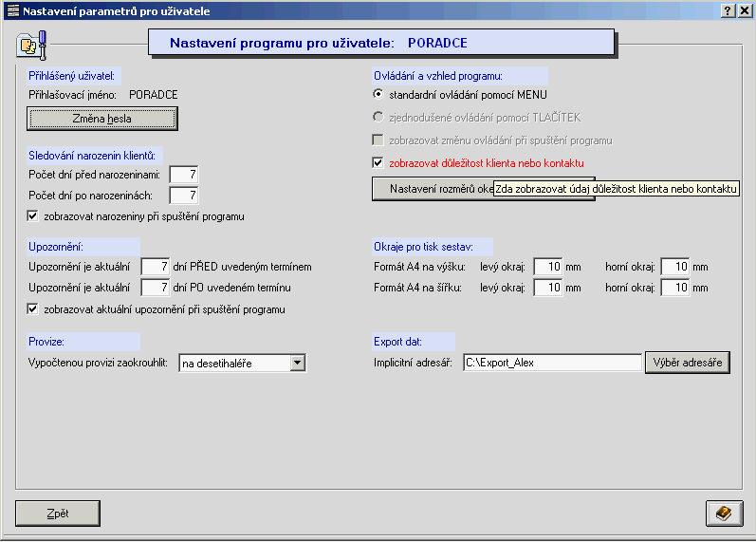Click the book help icon button

point(724,513)
